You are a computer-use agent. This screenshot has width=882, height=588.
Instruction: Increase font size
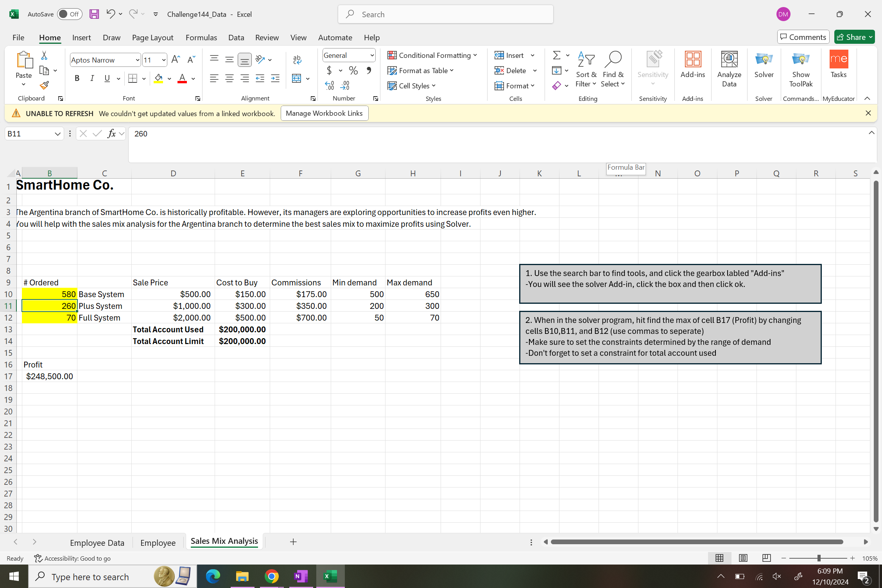(176, 59)
